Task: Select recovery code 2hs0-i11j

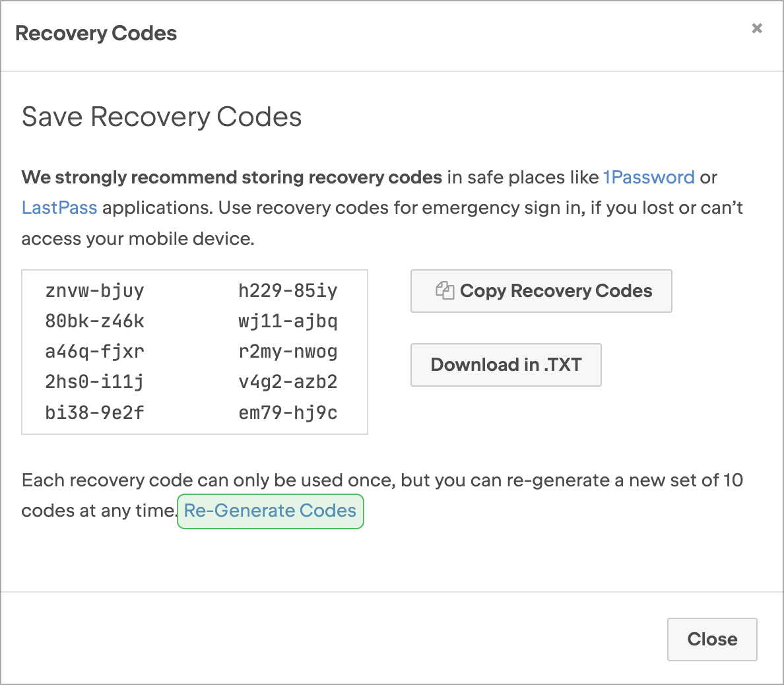Action: click(94, 382)
